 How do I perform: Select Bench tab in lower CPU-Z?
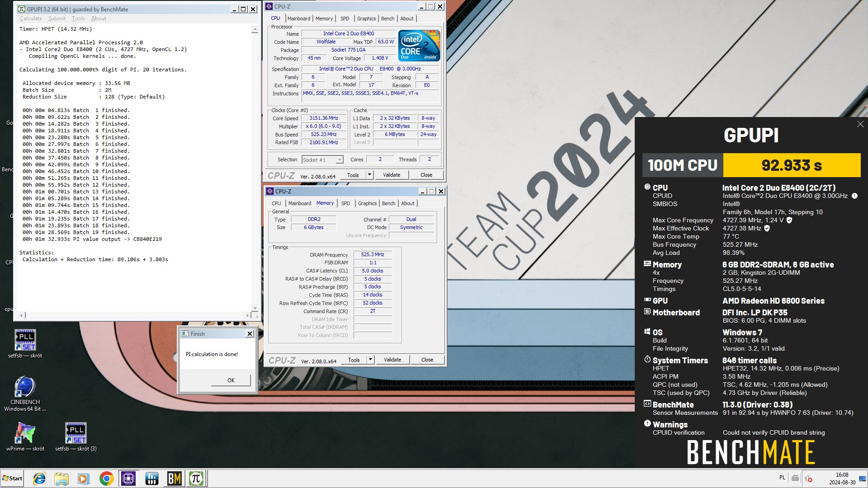pos(388,203)
